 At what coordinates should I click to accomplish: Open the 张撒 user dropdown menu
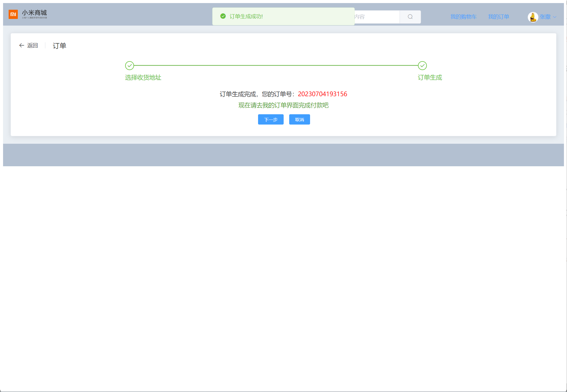click(545, 17)
